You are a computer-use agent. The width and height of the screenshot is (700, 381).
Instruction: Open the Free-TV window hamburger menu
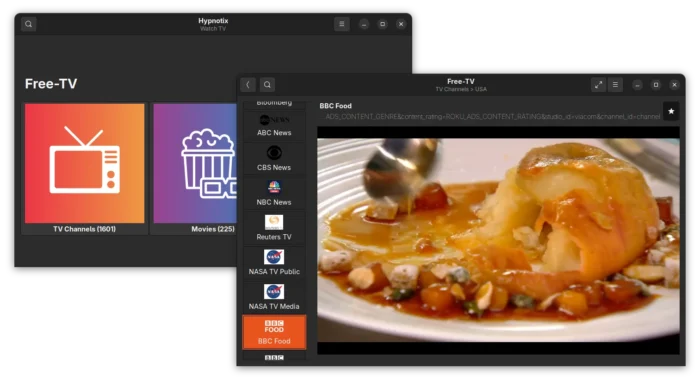pyautogui.click(x=615, y=84)
